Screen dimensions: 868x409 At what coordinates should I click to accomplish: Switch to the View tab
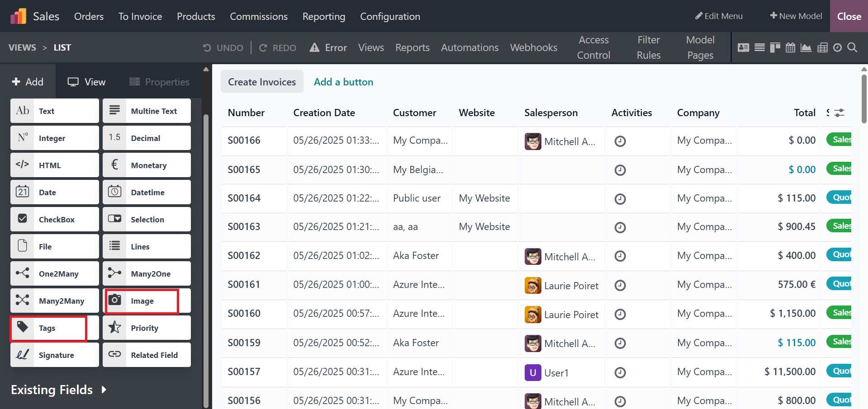(x=86, y=82)
